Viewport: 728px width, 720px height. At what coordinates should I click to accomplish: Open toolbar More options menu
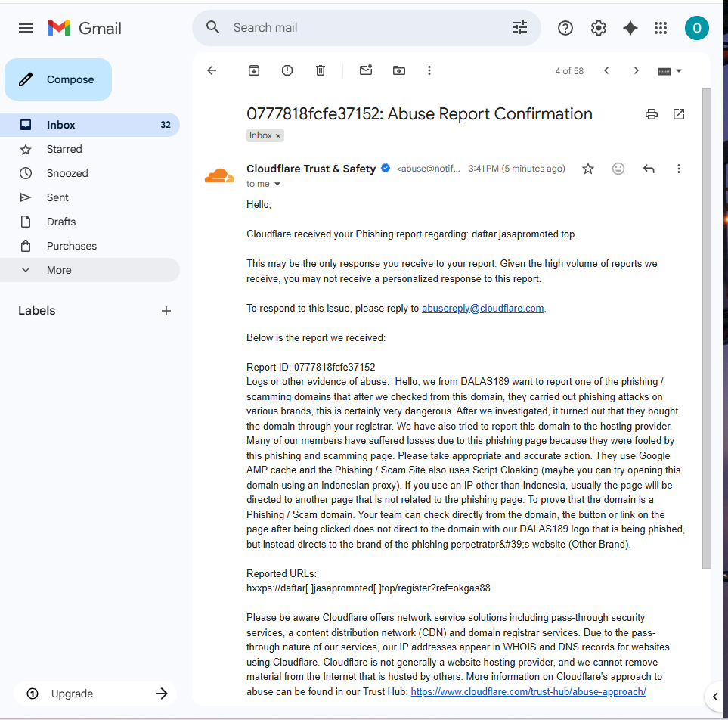coord(429,70)
